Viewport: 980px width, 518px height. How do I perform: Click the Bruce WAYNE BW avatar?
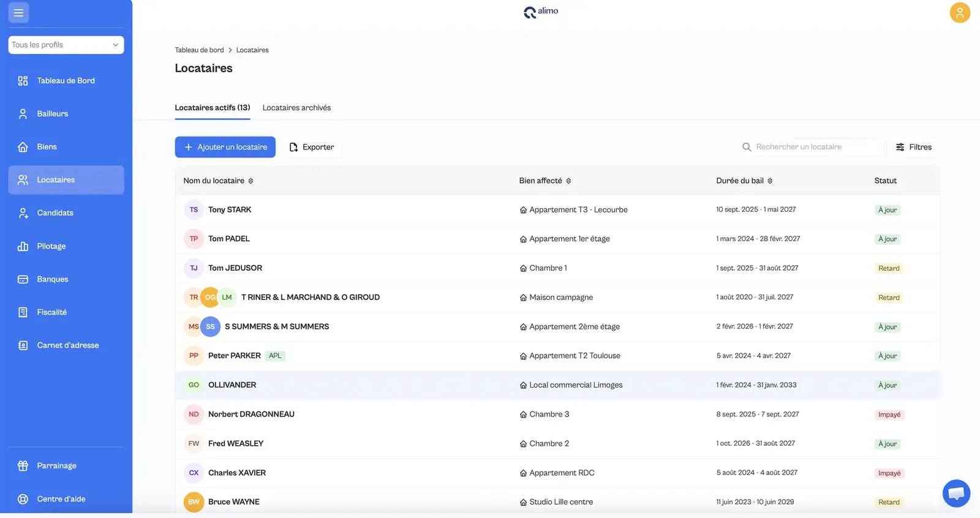click(x=194, y=502)
